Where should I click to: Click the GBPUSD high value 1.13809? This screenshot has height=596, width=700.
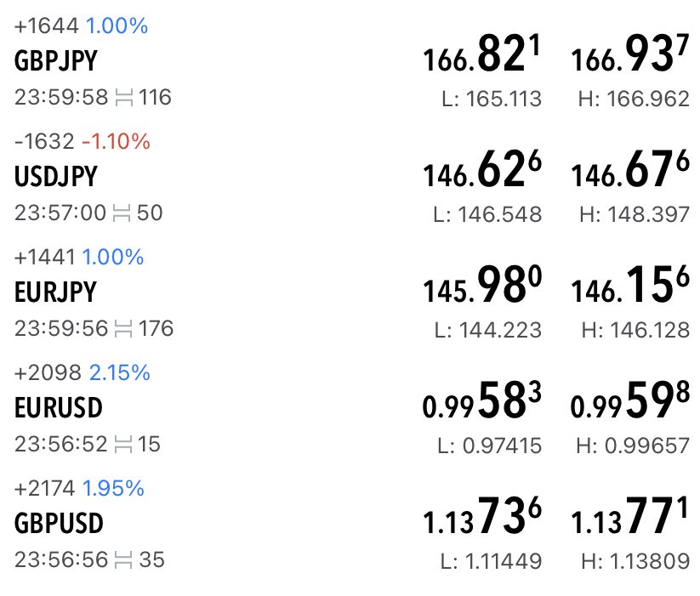(635, 561)
